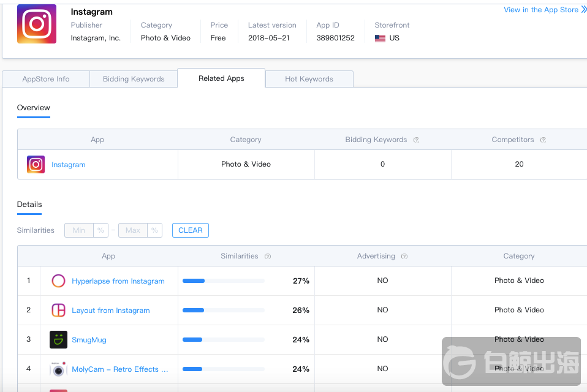
Task: Switch to the Bidding Keywords tab
Action: click(x=134, y=79)
